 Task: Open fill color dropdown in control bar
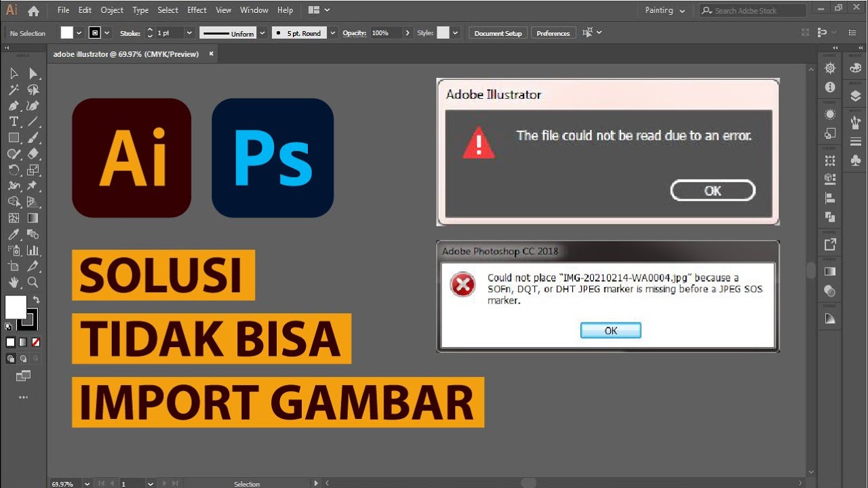(x=79, y=33)
